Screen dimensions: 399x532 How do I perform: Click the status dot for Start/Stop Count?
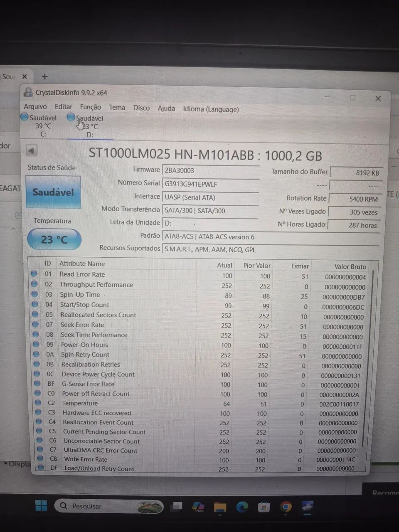coord(35,304)
